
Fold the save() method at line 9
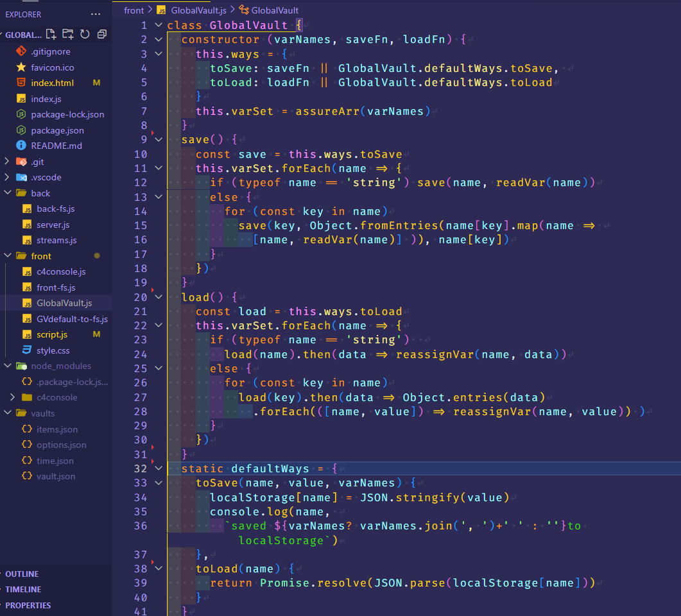pos(159,140)
